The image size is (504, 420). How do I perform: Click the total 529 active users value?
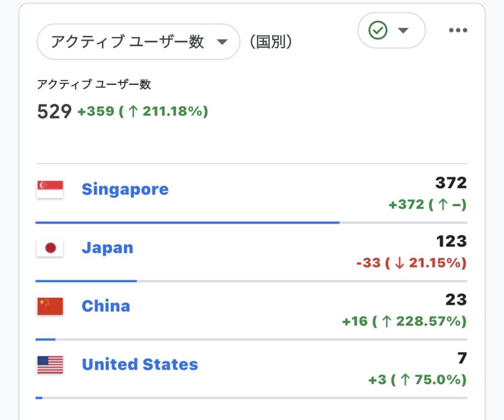[54, 111]
